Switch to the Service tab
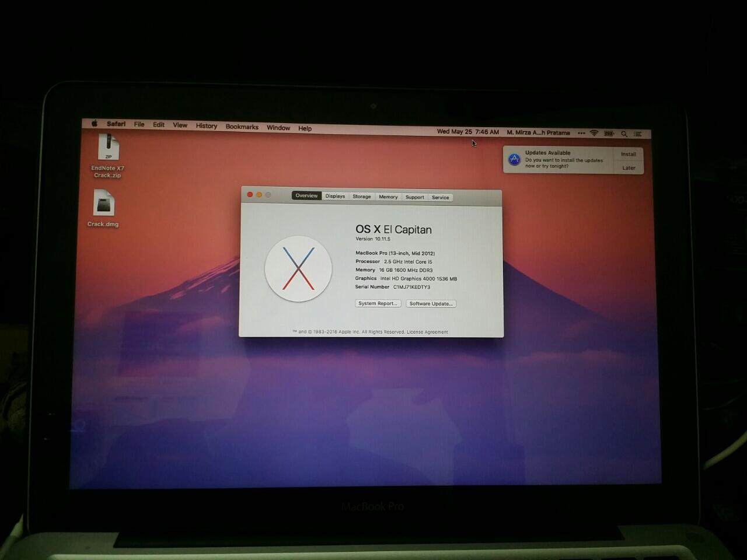The image size is (747, 560). pyautogui.click(x=441, y=198)
